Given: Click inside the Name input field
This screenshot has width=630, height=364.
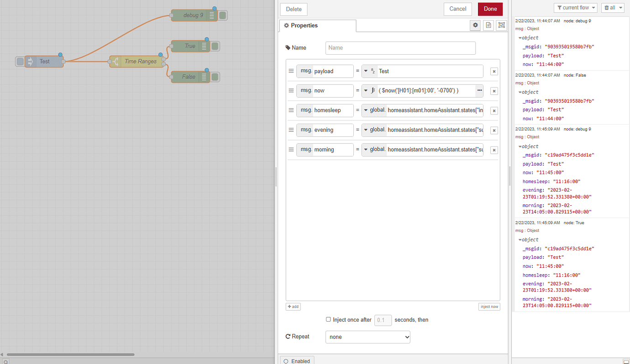Looking at the screenshot, I should (x=400, y=48).
